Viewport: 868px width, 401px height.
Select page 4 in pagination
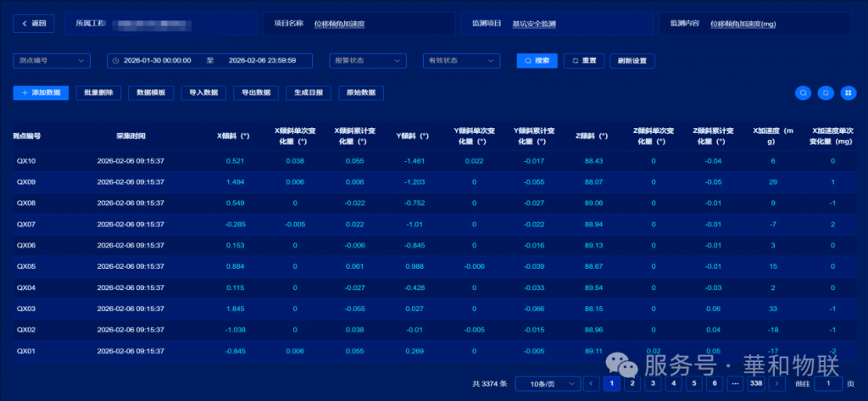pos(673,383)
